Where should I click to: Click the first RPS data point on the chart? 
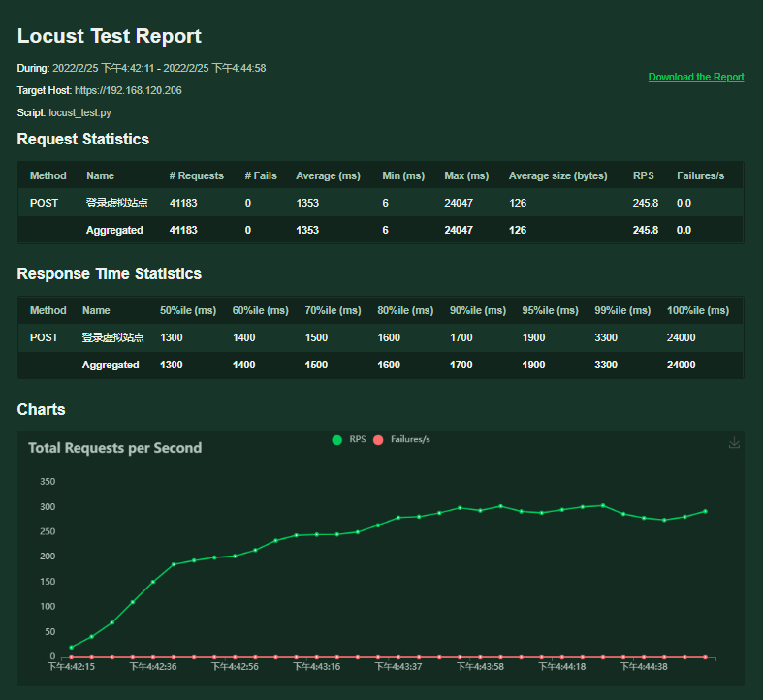(72, 648)
